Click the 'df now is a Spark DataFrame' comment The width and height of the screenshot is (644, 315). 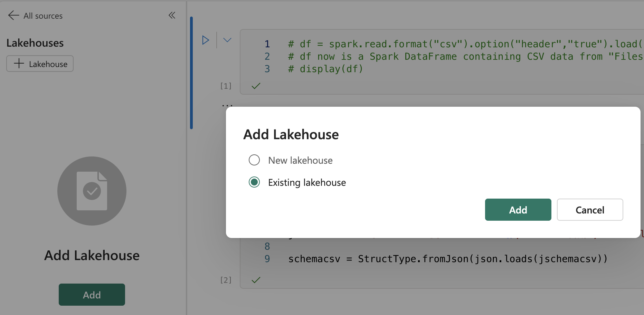pos(465,57)
